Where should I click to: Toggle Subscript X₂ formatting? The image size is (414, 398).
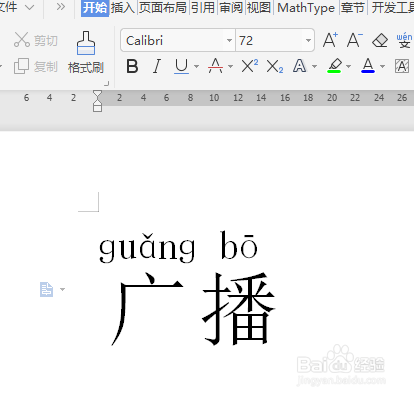click(x=275, y=66)
